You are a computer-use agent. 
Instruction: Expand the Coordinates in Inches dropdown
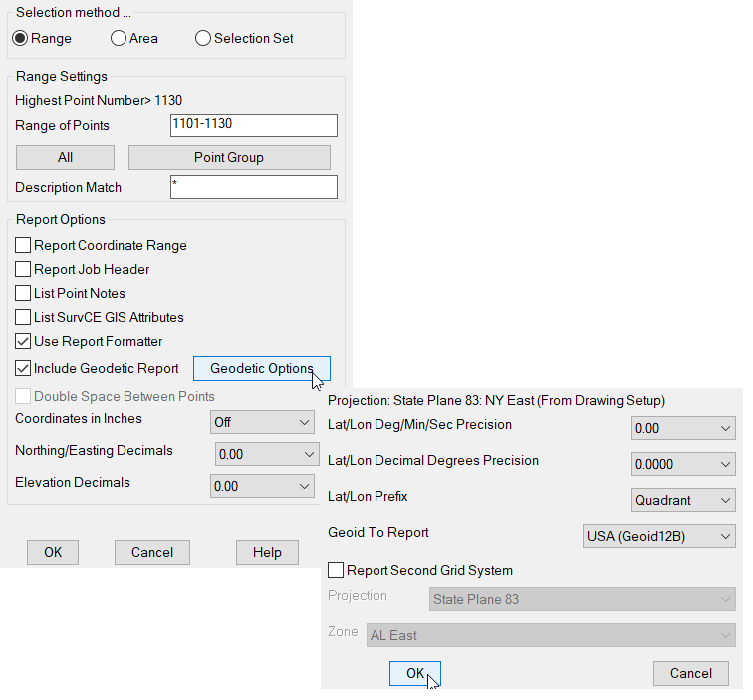click(x=262, y=422)
